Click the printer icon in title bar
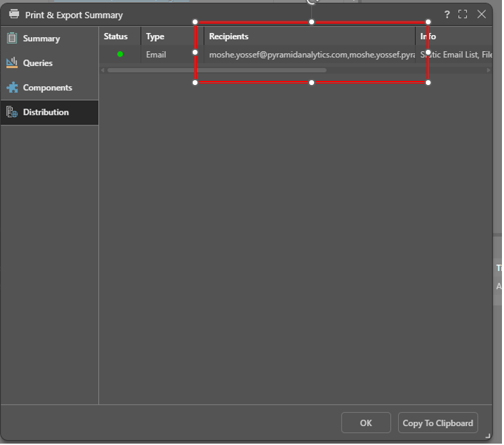Screen dimensions: 504x445 (x=14, y=14)
